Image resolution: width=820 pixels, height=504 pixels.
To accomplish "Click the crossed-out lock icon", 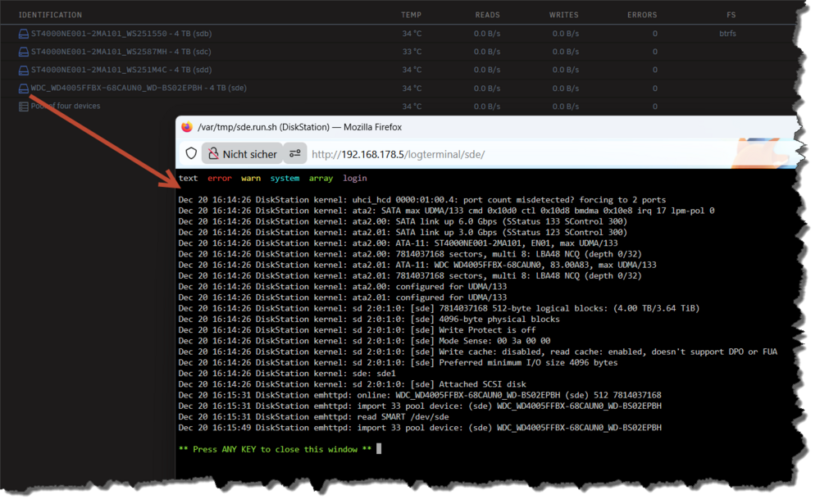I will (213, 154).
